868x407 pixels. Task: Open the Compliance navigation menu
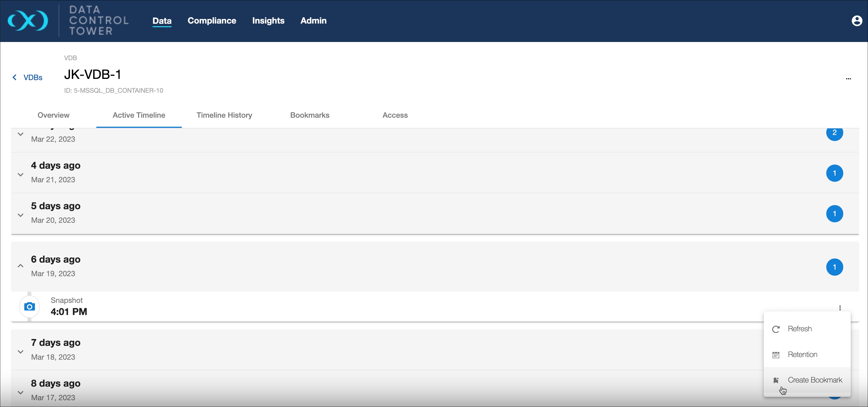pos(212,21)
